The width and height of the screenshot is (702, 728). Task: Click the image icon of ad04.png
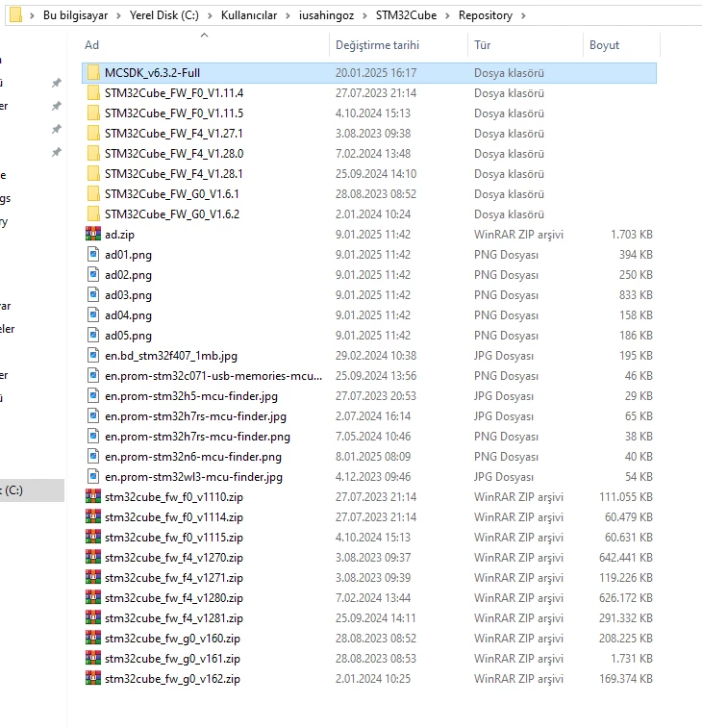(x=93, y=315)
